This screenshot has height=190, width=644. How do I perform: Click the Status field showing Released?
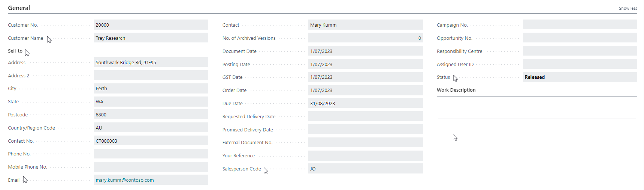coord(580,77)
